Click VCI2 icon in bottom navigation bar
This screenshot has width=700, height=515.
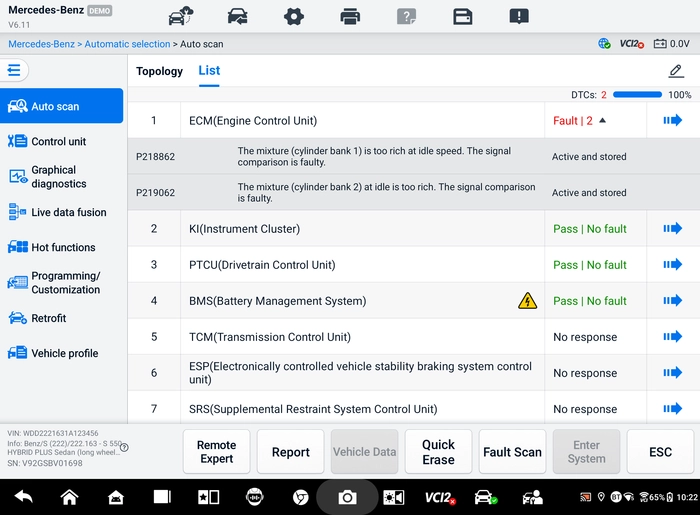tap(440, 497)
